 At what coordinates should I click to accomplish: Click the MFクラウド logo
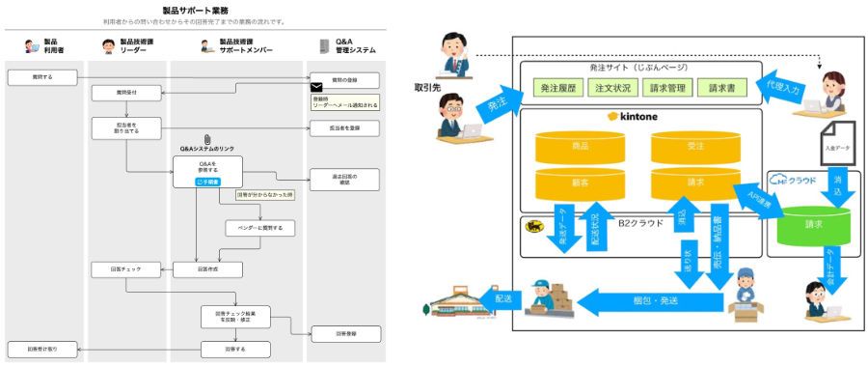coord(793,181)
